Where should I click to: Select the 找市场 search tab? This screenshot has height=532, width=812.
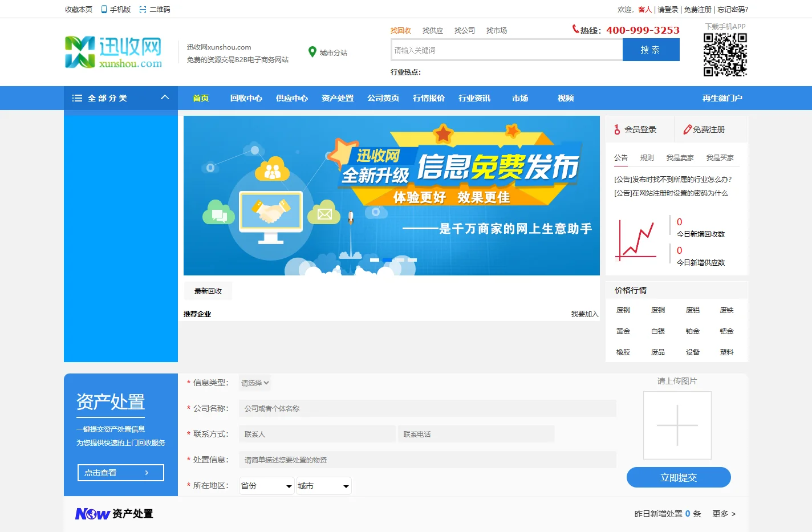click(x=497, y=31)
